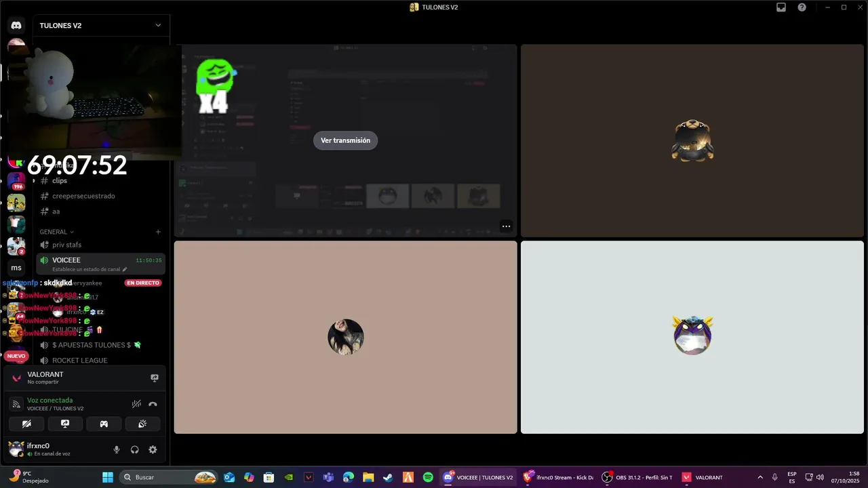Open voice connection details signal icon
This screenshot has width=868, height=488.
pos(16,404)
